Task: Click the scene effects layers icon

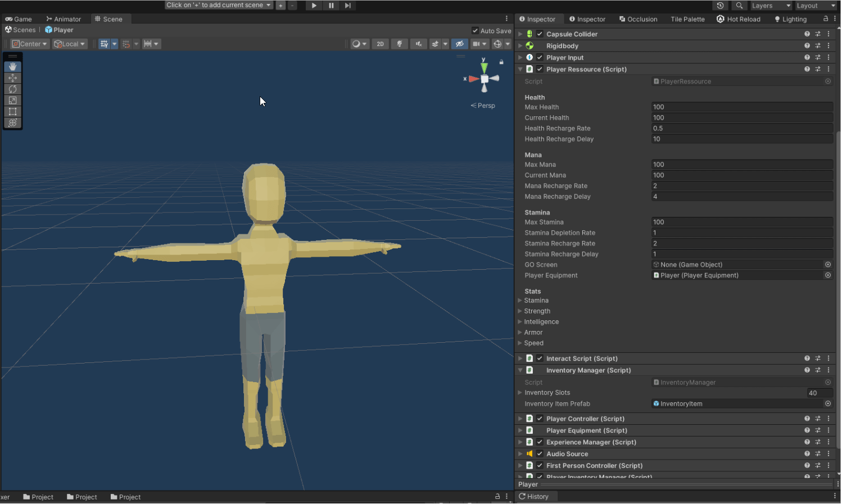Action: [x=435, y=44]
